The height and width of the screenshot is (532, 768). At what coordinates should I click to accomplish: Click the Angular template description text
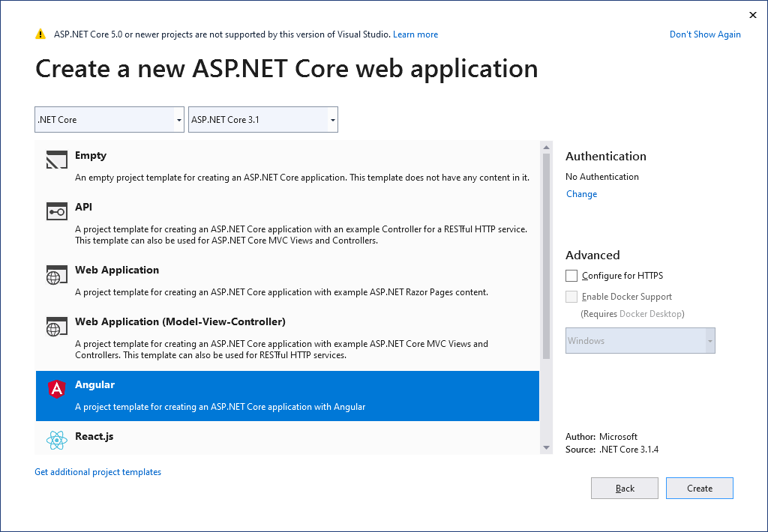click(220, 407)
